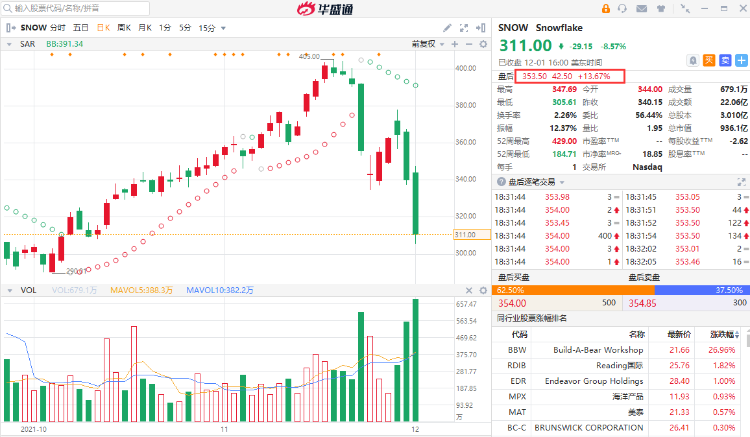This screenshot has height=437, width=750.
Task: Click blue 37.50% sell ratio bar
Action: coord(701,290)
